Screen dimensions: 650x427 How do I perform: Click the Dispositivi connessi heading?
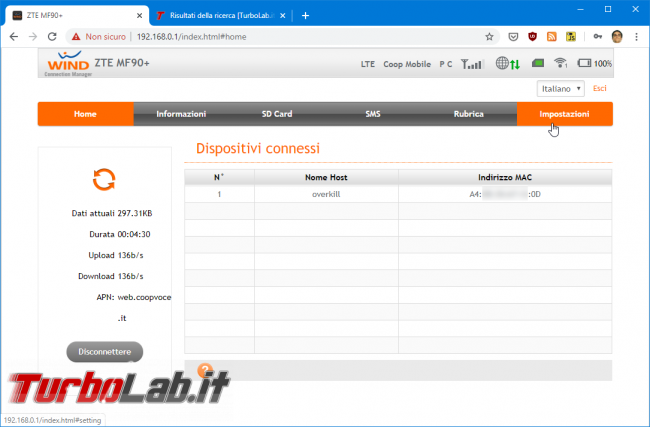pos(258,148)
